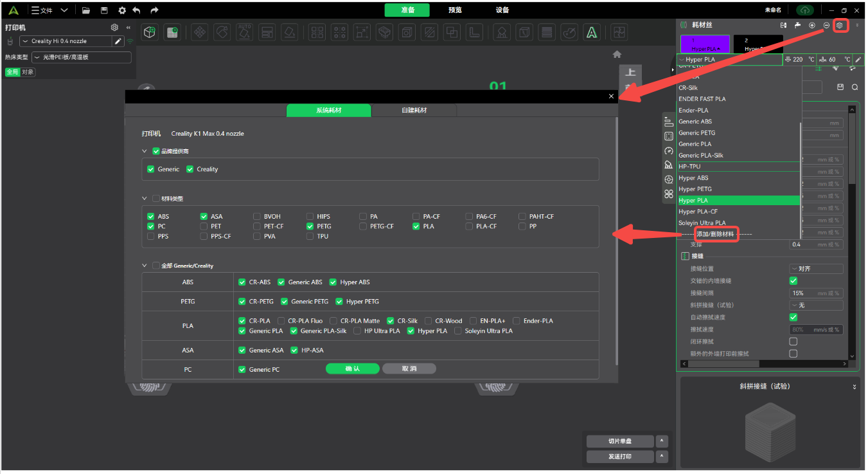Click the undo arrow icon
Image resolution: width=868 pixels, height=474 pixels.
(x=136, y=10)
